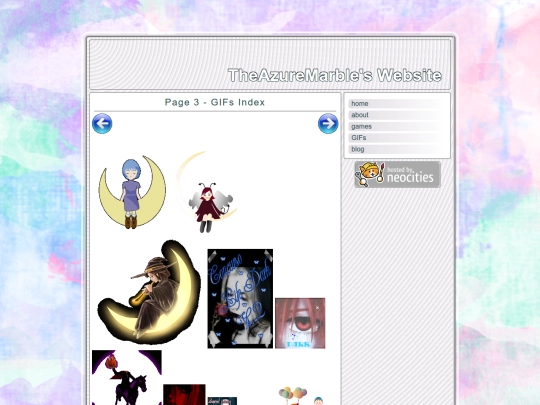Go to the previous page with the left arrow

click(102, 123)
